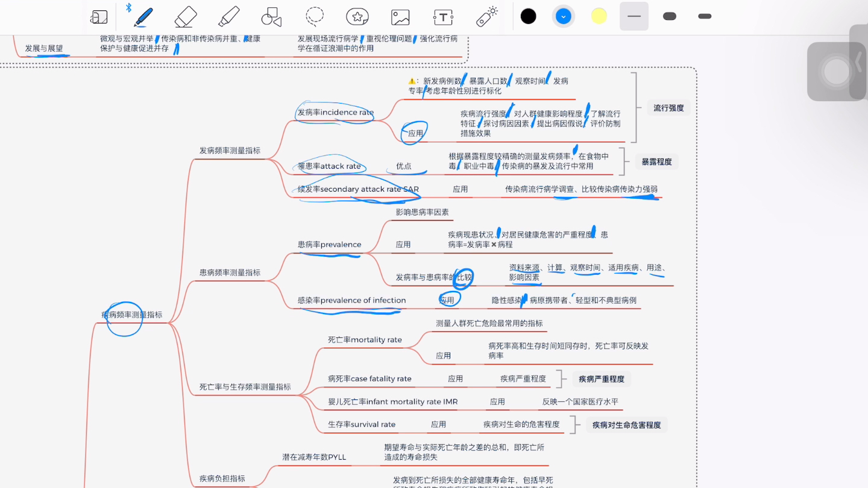
Task: Click the 生存率survival rate node
Action: point(362,425)
